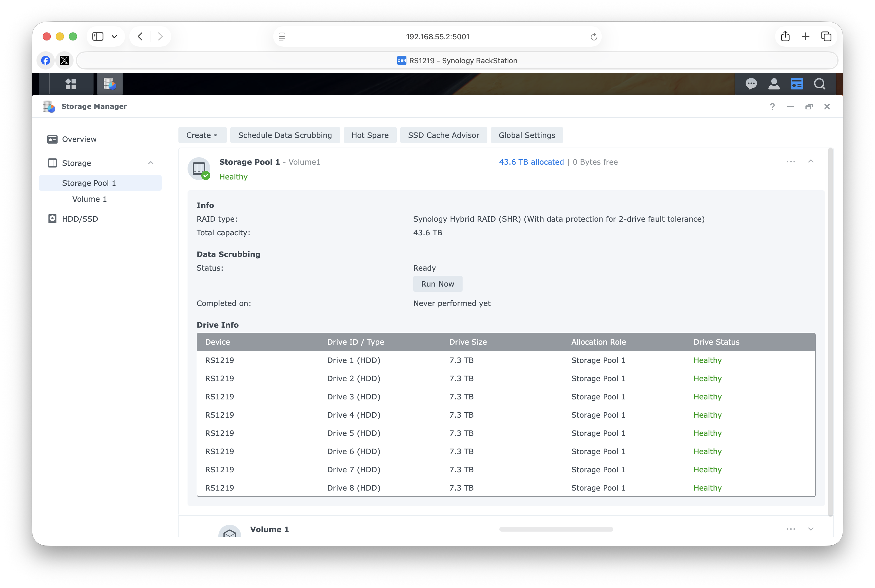Open a new Safari tab
875x588 pixels.
coord(805,36)
